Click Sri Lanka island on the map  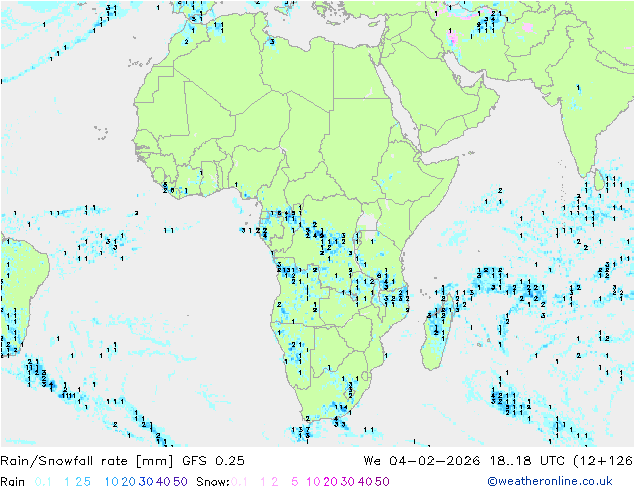(x=599, y=180)
